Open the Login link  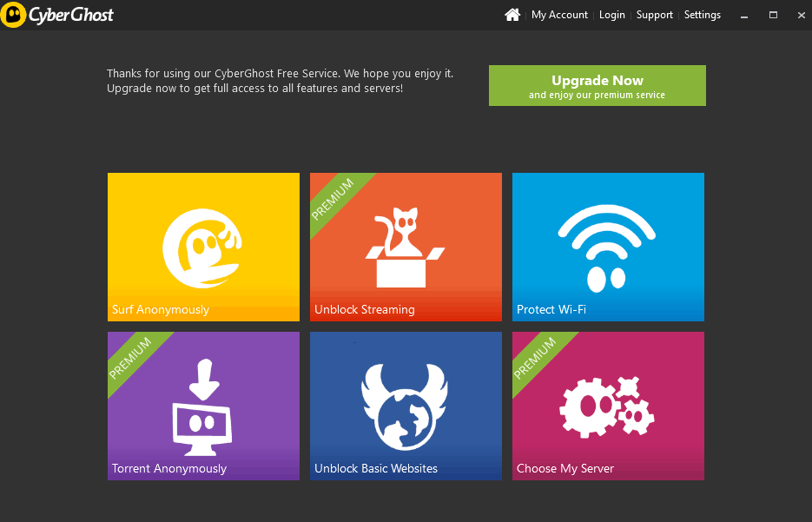pyautogui.click(x=611, y=15)
